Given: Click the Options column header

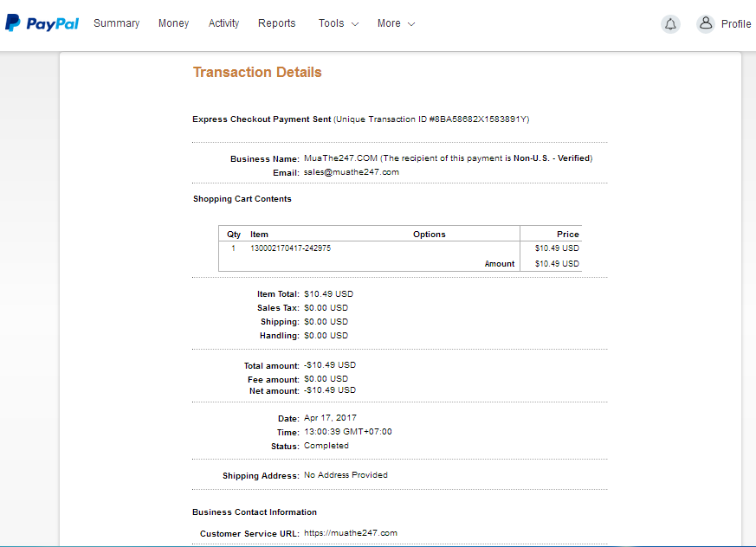Looking at the screenshot, I should (430, 235).
